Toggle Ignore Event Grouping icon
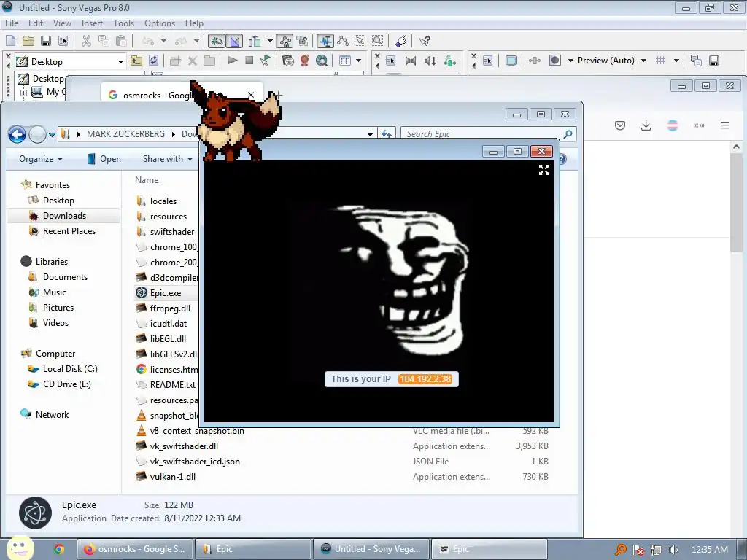The width and height of the screenshot is (747, 560). pyautogui.click(x=302, y=41)
